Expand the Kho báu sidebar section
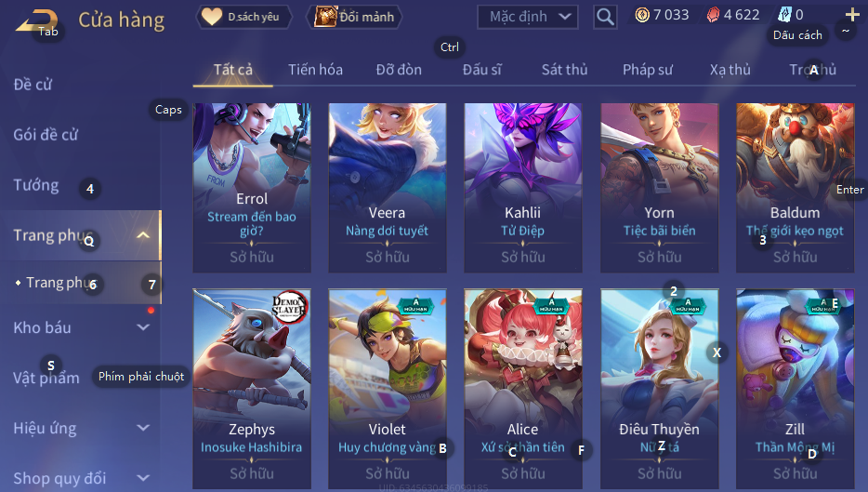Image resolution: width=868 pixels, height=492 pixels. 143,327
